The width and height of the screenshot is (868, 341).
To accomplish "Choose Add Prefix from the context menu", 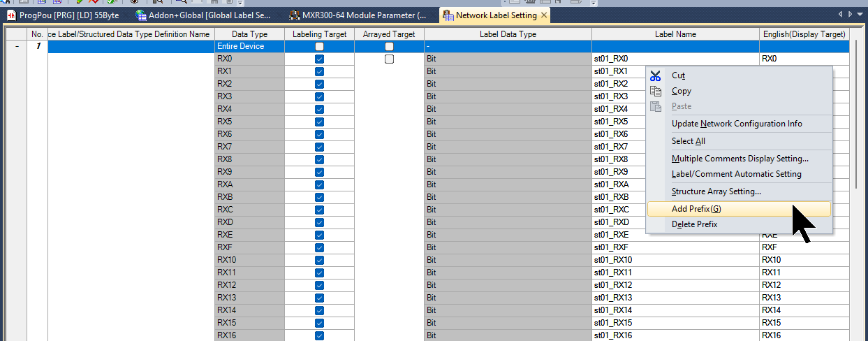I will click(x=696, y=209).
